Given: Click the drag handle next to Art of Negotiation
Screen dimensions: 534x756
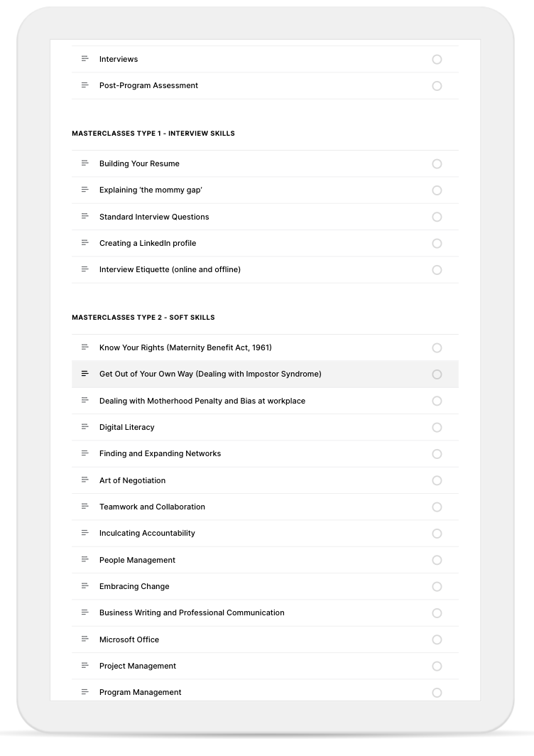Looking at the screenshot, I should [x=85, y=480].
